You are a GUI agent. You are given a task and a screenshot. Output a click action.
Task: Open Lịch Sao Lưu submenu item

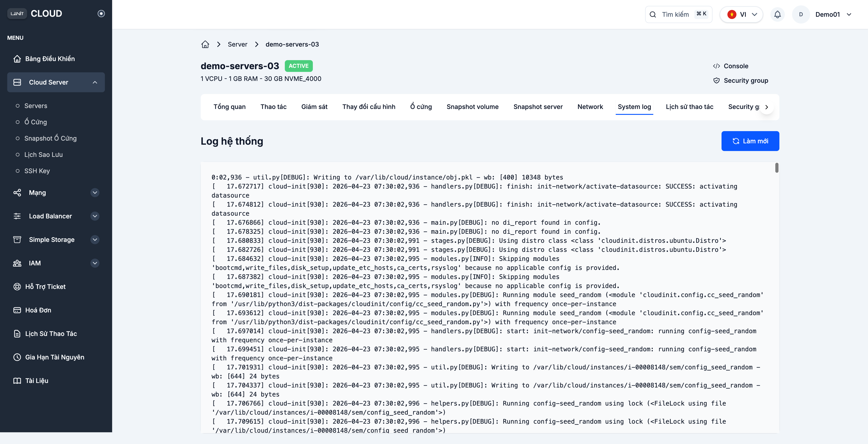(43, 155)
